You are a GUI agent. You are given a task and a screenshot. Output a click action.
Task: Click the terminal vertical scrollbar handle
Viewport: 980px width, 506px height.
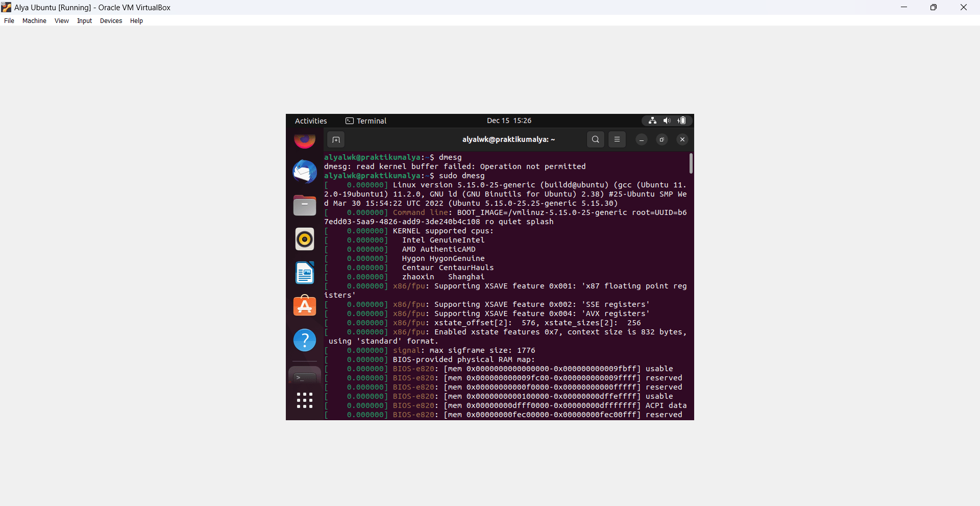pyautogui.click(x=691, y=163)
